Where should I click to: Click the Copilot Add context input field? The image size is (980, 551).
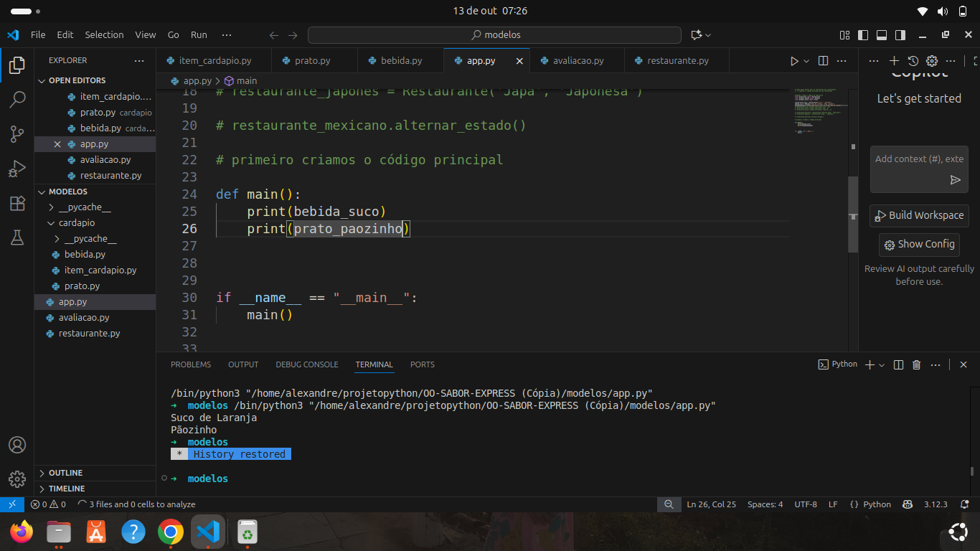(x=913, y=159)
